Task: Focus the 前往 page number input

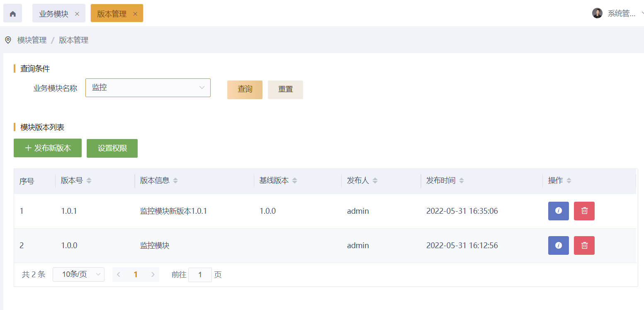Action: (x=200, y=275)
